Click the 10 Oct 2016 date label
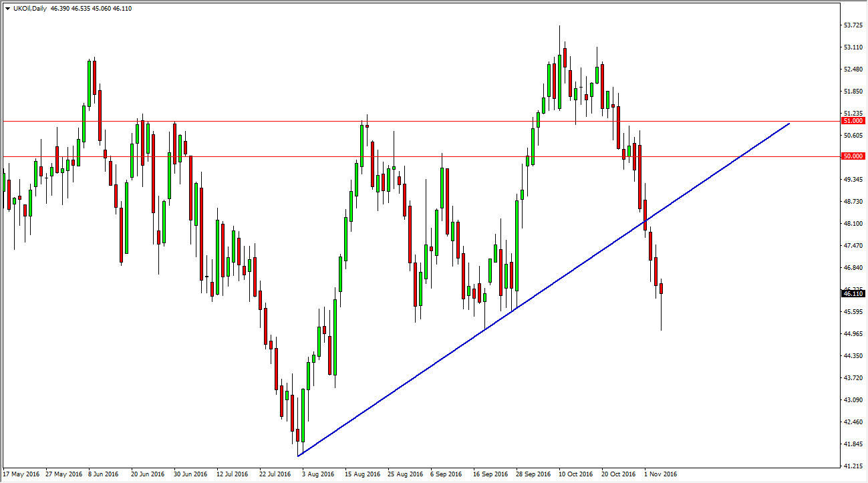 (576, 474)
